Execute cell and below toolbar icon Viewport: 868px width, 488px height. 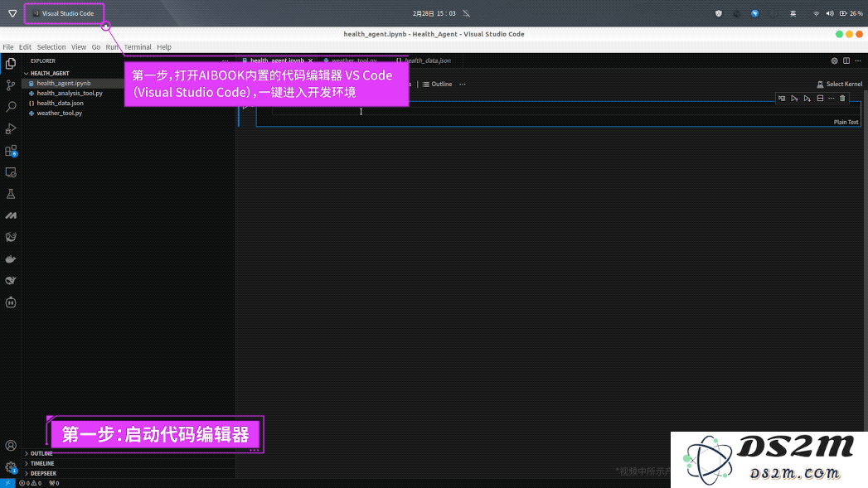pos(807,99)
